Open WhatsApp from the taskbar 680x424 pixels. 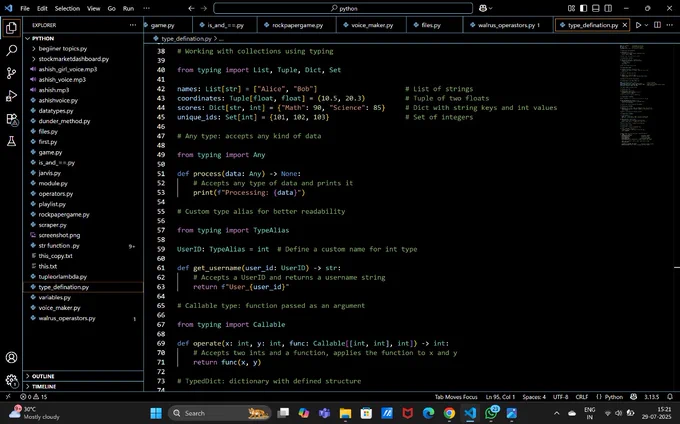point(491,413)
